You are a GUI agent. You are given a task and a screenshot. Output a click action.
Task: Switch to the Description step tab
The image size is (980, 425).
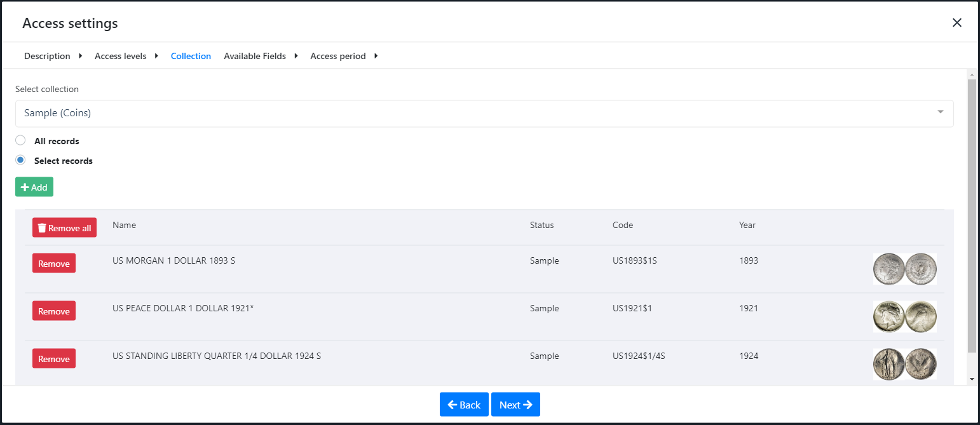click(47, 56)
